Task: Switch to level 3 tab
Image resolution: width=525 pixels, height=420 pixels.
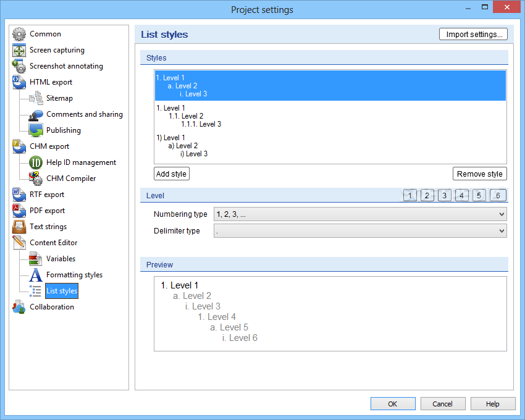Action: tap(444, 196)
